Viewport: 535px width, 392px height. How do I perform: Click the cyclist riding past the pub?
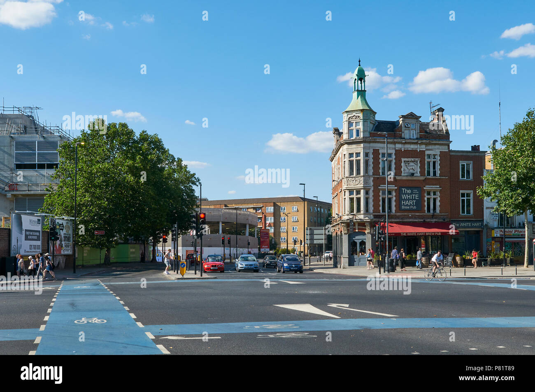[436, 266]
